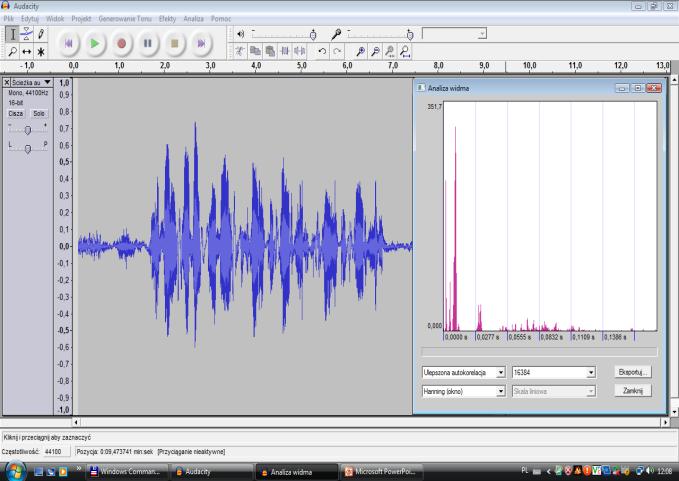
Task: Start recording with red Record button
Action: click(x=122, y=43)
